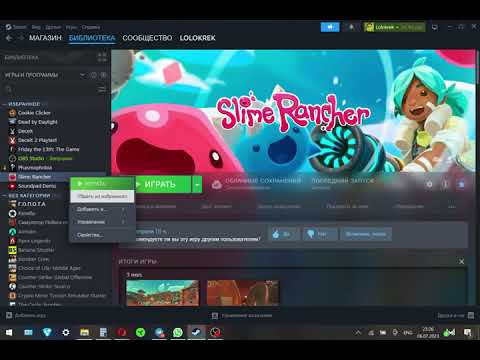Open Друзья и чат at bottom right
Screen dimensions: 480x360
coord(455,315)
